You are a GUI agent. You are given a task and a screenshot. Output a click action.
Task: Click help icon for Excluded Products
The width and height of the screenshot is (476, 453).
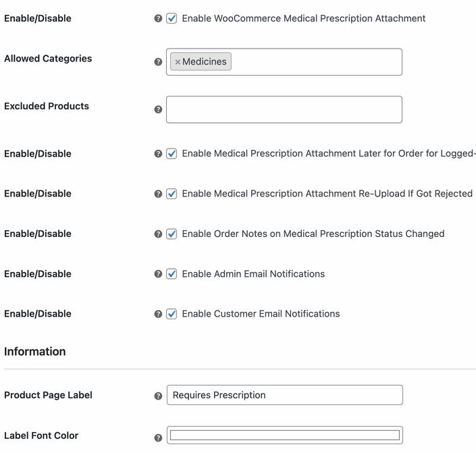(x=158, y=109)
